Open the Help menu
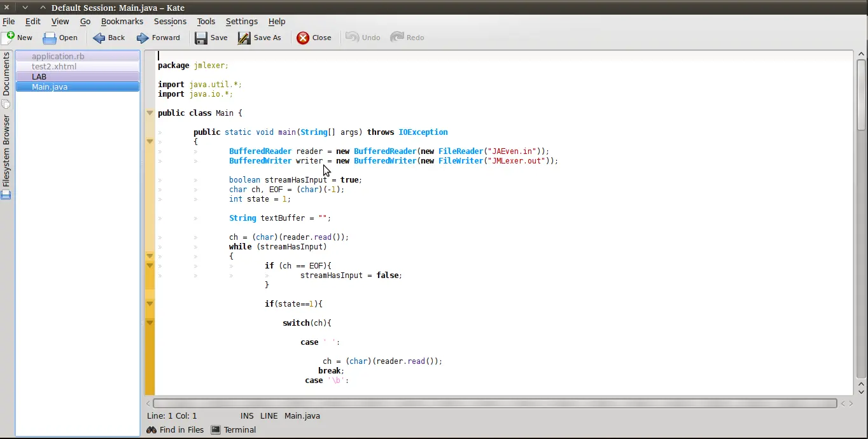 [x=277, y=21]
